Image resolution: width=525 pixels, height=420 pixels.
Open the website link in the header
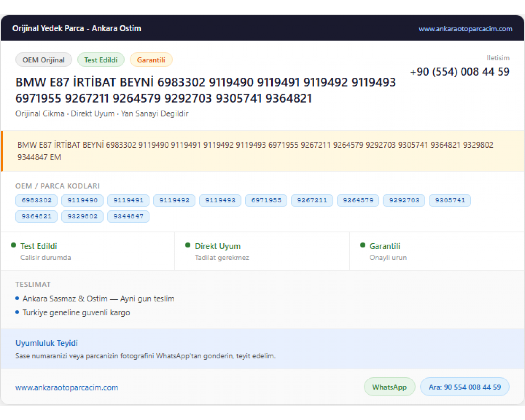[x=465, y=29]
